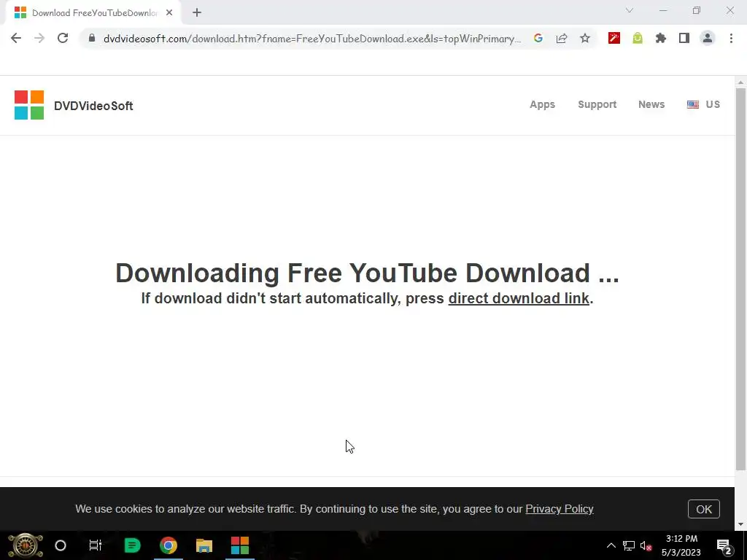Screen dimensions: 747x560
Task: Toggle the browser side panel icon
Action: pos(684,38)
